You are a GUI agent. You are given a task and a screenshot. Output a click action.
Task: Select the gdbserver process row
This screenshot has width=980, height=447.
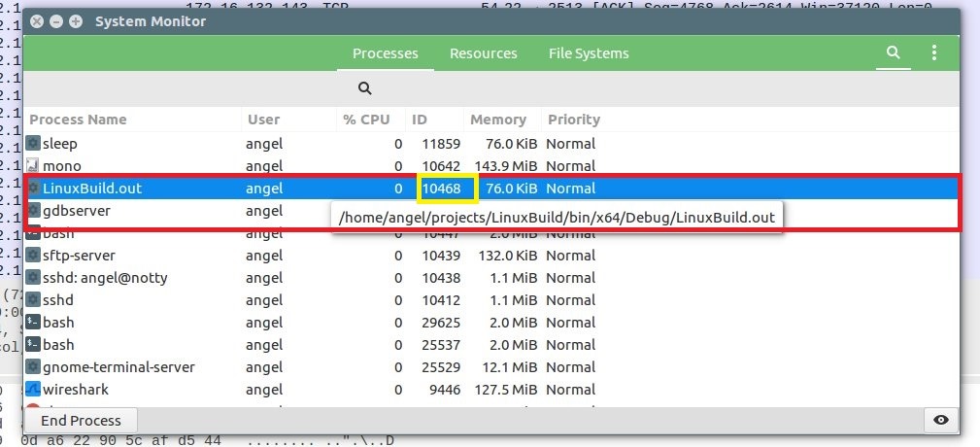(x=136, y=211)
